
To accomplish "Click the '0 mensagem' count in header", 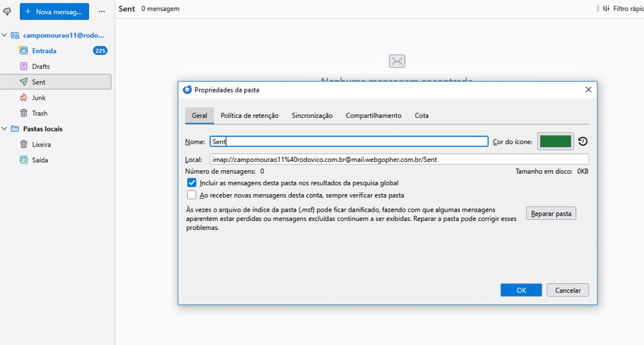I will pos(160,9).
